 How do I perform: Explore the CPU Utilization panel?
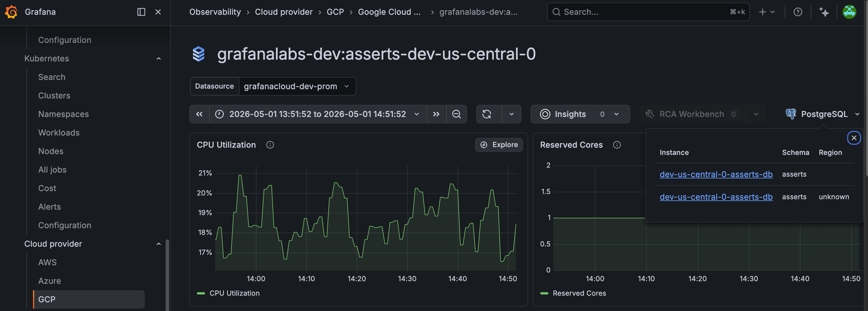click(x=499, y=145)
